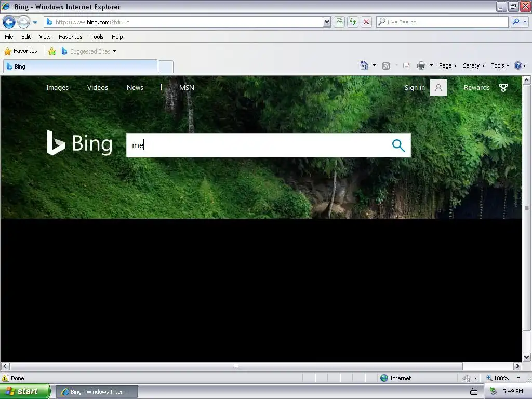The image size is (532, 399).
Task: Click the Safely Remove Hardware tray icon
Action: [494, 392]
